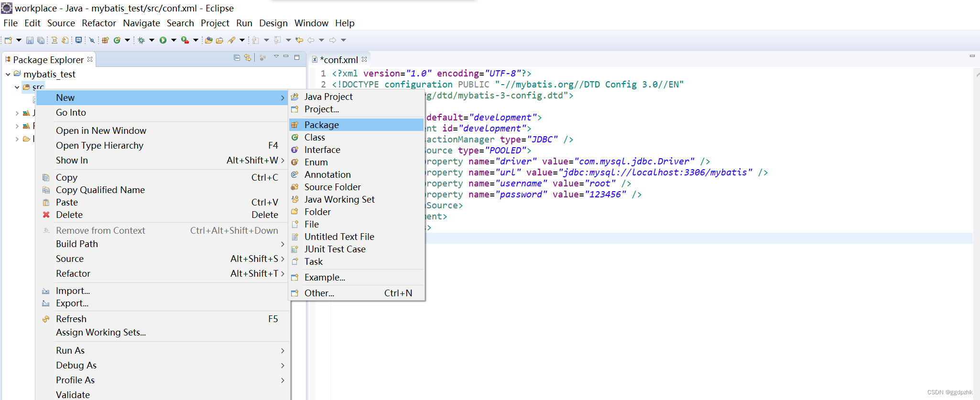Screen dimensions: 980x400
Task: Choose Package from the New submenu
Action: pyautogui.click(x=357, y=125)
